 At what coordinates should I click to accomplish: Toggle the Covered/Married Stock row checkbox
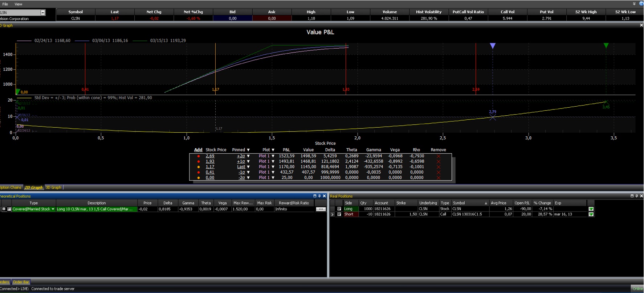tap(9, 209)
